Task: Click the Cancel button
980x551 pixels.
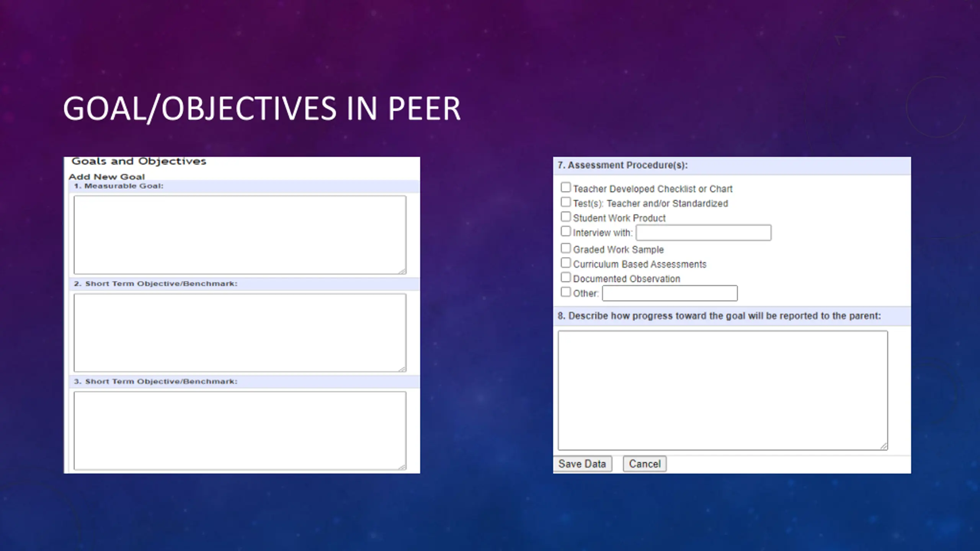Action: [x=645, y=464]
